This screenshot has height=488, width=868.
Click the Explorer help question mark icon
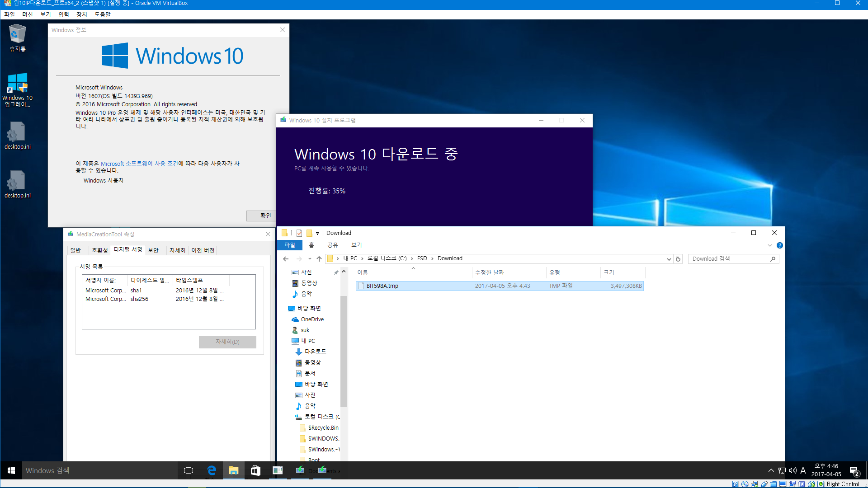[779, 245]
